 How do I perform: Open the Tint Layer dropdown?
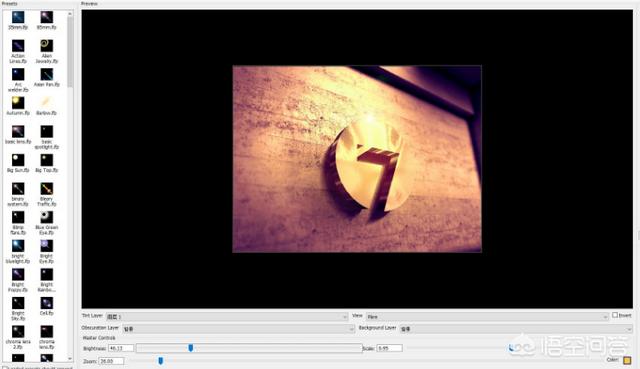click(227, 317)
